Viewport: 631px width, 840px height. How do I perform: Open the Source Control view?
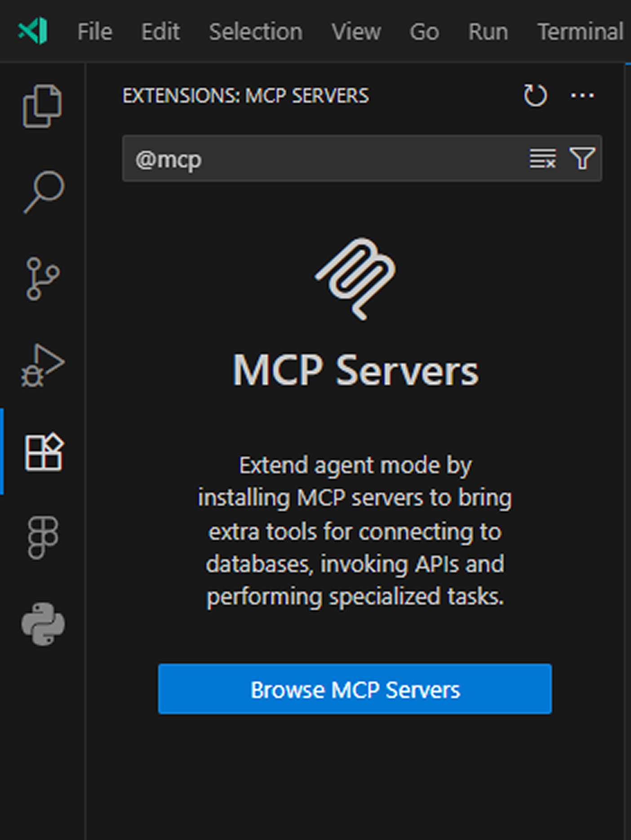click(43, 279)
